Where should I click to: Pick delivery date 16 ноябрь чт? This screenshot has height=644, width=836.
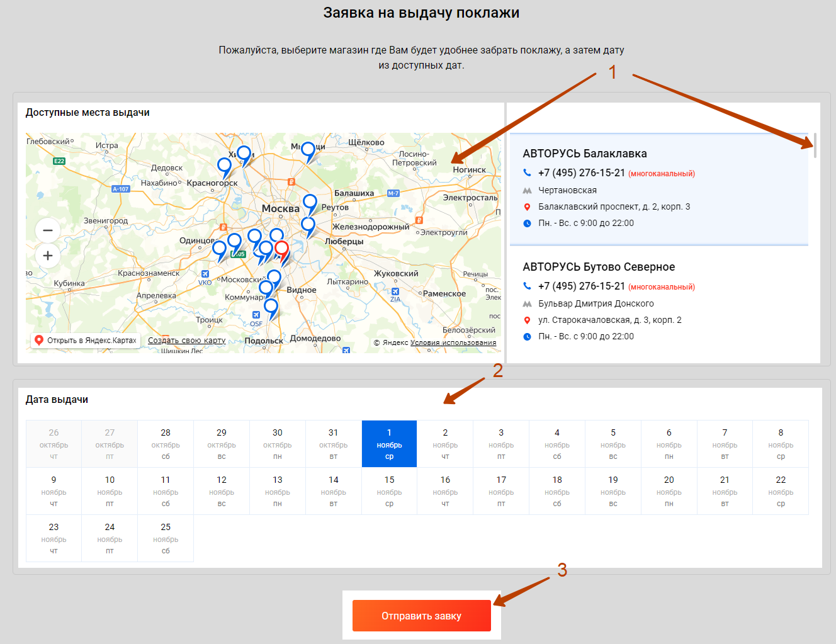click(445, 491)
